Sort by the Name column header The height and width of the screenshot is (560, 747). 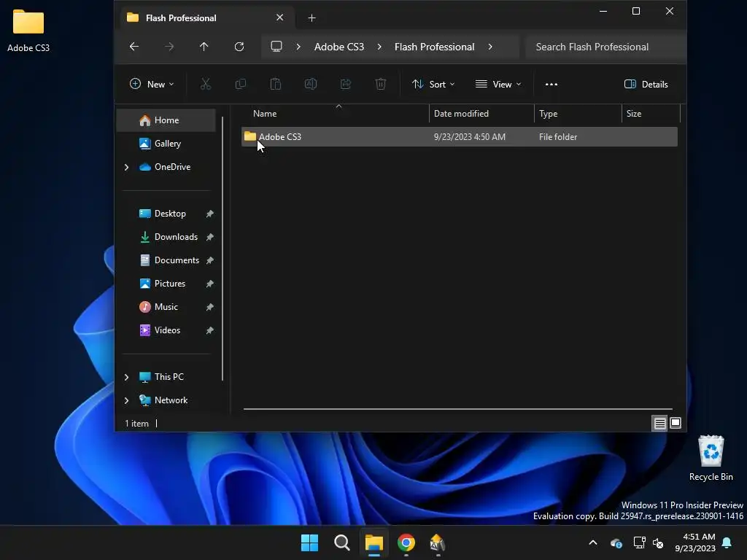click(x=336, y=114)
